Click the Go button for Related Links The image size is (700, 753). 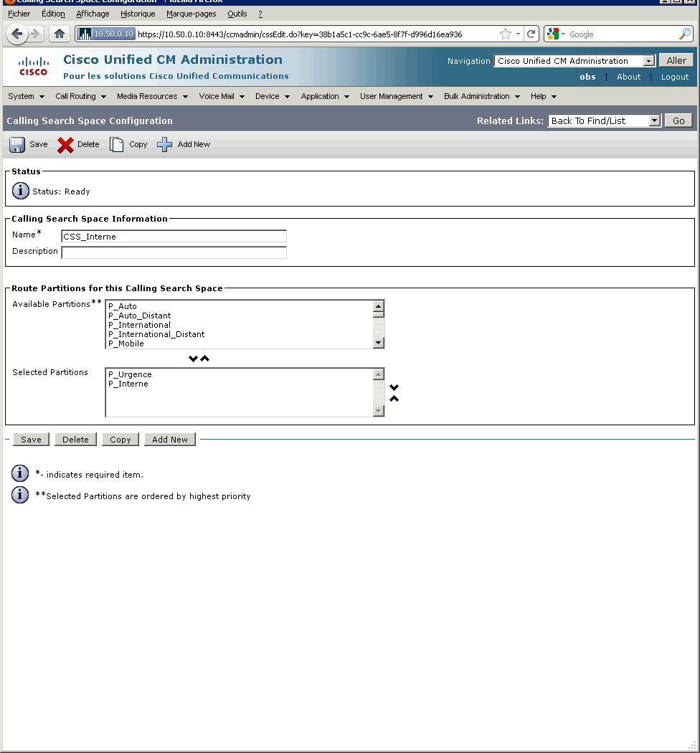coord(678,121)
